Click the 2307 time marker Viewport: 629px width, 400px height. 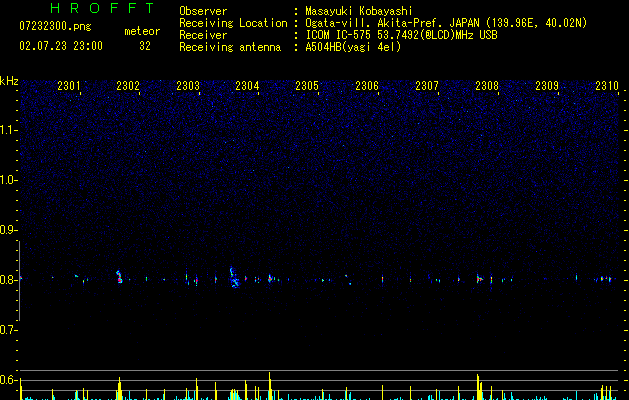coord(427,86)
